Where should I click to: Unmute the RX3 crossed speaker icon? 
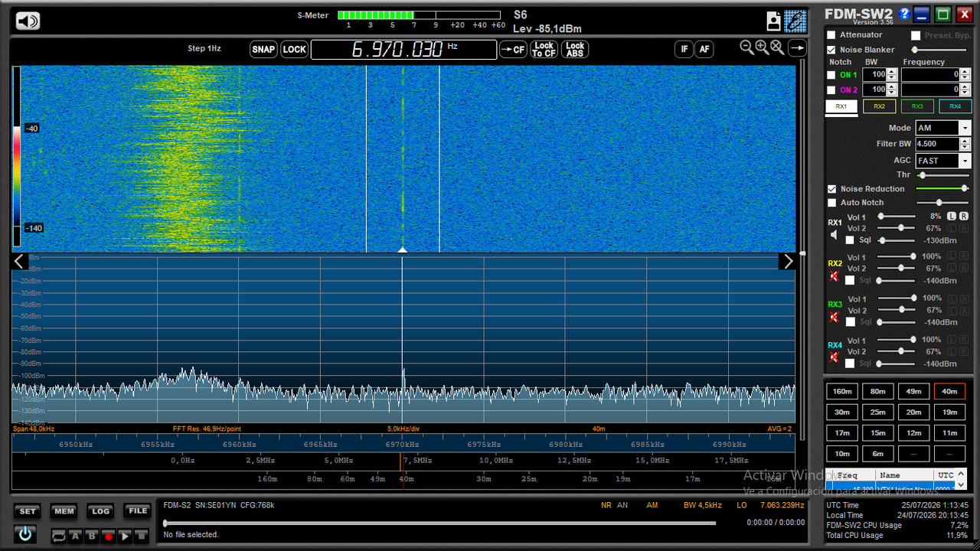pos(835,316)
